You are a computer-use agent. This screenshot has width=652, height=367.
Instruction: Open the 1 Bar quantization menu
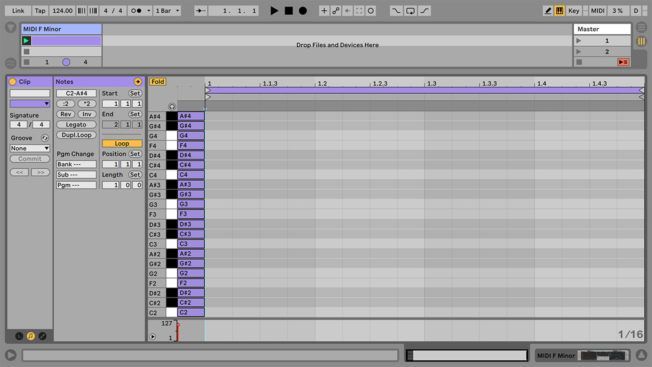tap(167, 11)
